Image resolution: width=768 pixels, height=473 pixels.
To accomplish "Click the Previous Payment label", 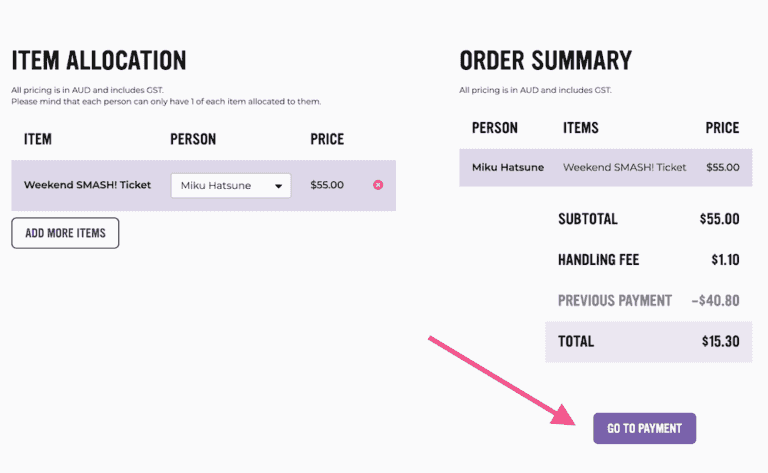I will 615,300.
